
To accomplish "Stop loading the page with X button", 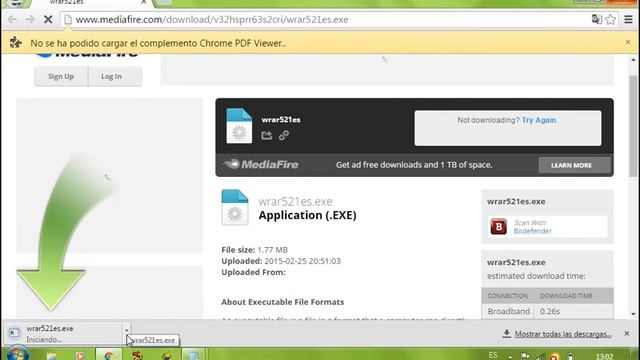I will coord(48,19).
